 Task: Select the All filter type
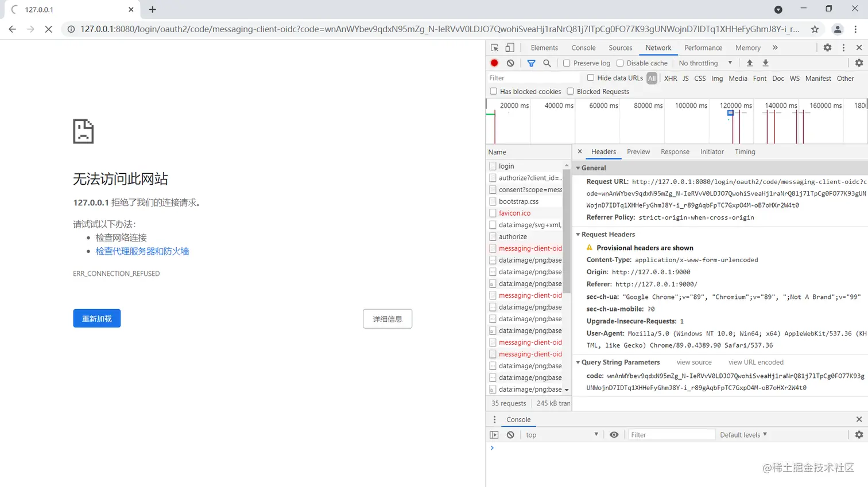click(x=652, y=79)
